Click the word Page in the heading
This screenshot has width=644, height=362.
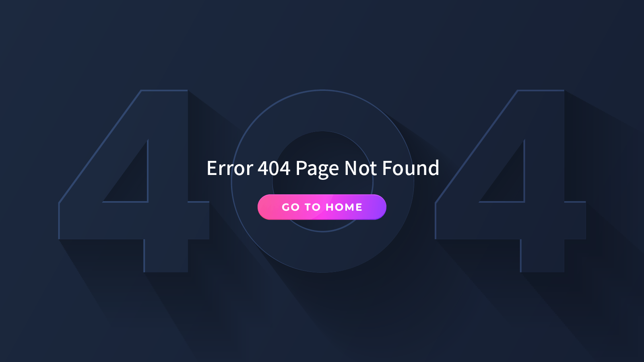tap(317, 169)
